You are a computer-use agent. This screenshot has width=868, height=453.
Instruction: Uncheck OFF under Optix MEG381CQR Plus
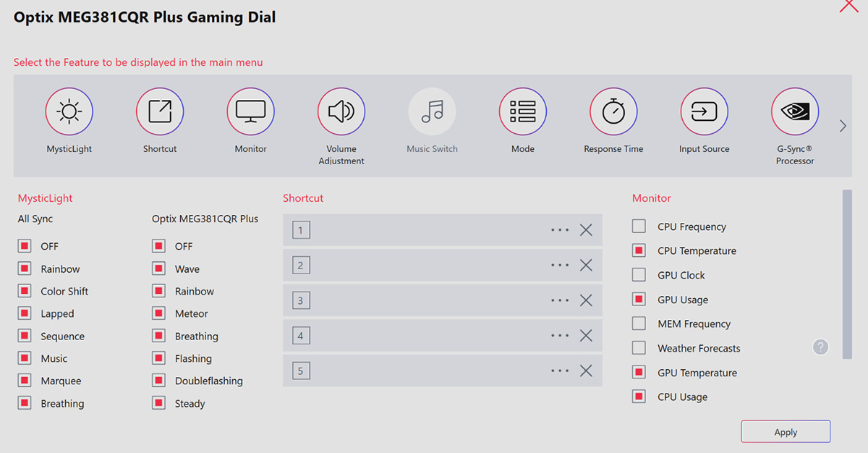click(158, 246)
